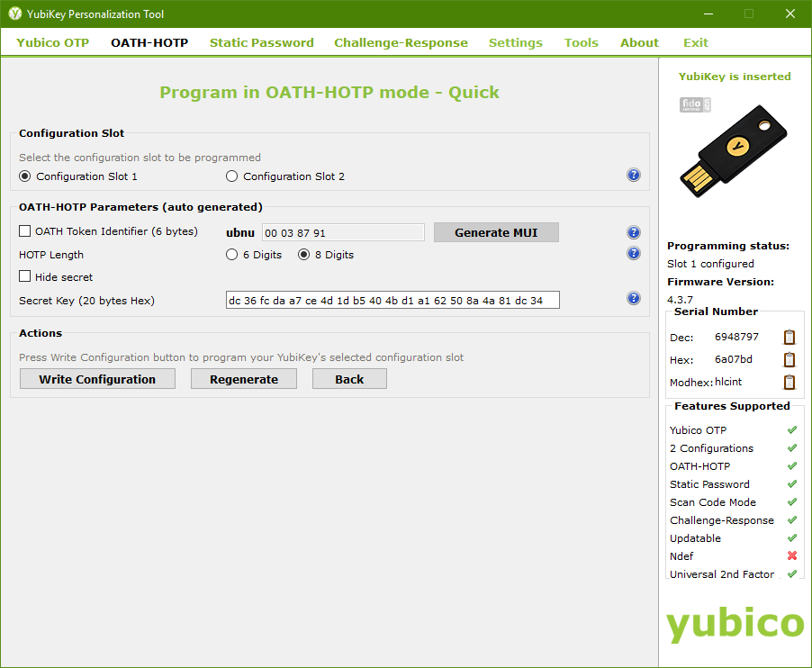Click the yubico logo at bottom right

(735, 624)
